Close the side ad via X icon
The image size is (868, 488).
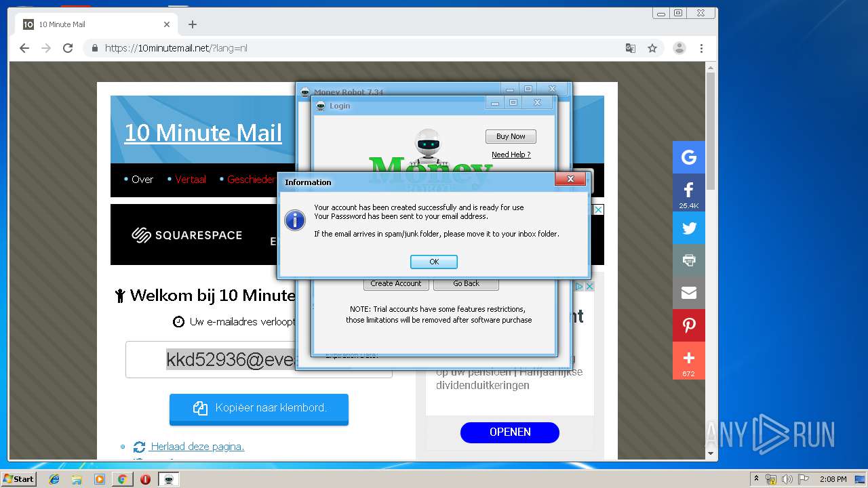(589, 287)
